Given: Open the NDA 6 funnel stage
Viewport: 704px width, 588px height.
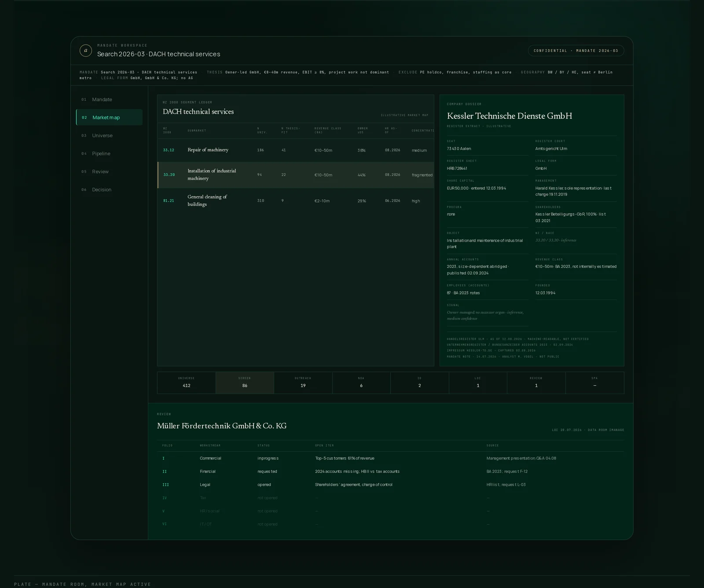Looking at the screenshot, I should click(361, 383).
